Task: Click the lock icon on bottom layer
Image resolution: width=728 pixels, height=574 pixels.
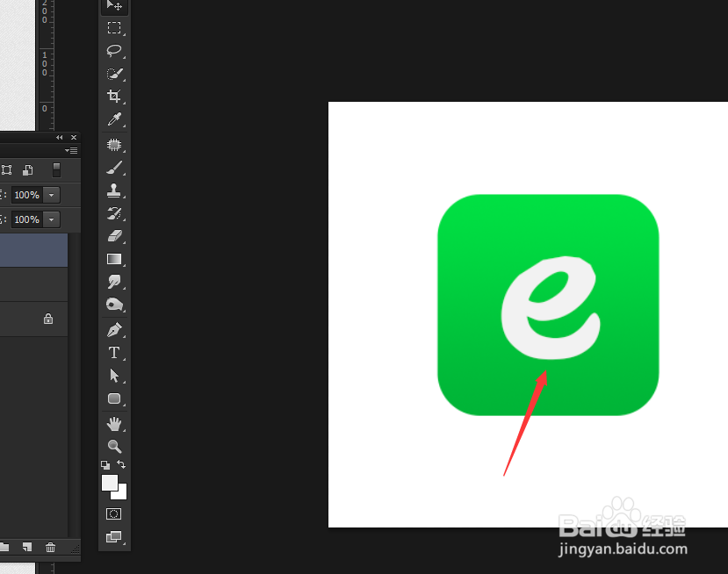Action: [x=48, y=319]
